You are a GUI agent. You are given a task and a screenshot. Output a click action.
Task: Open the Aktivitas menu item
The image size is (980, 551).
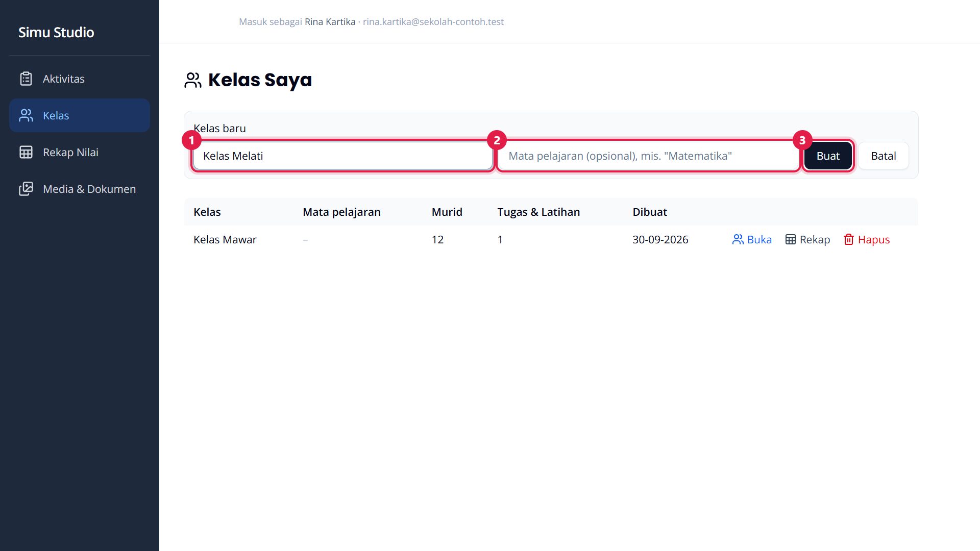(80, 79)
